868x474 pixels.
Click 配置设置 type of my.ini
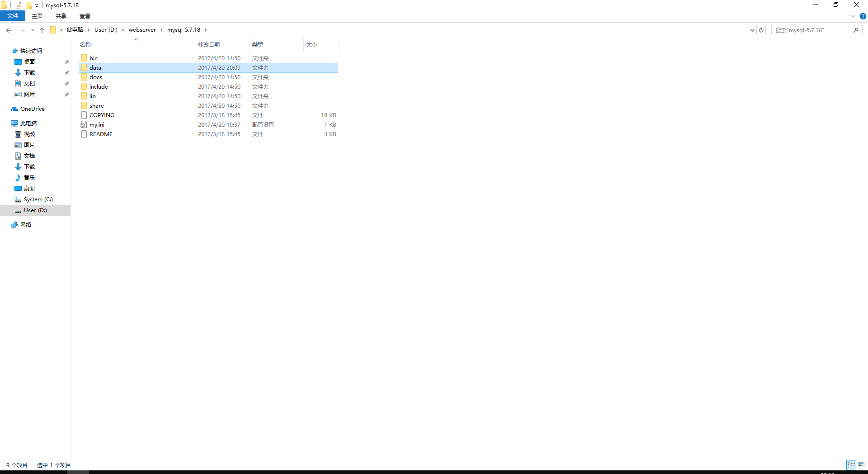(x=263, y=124)
